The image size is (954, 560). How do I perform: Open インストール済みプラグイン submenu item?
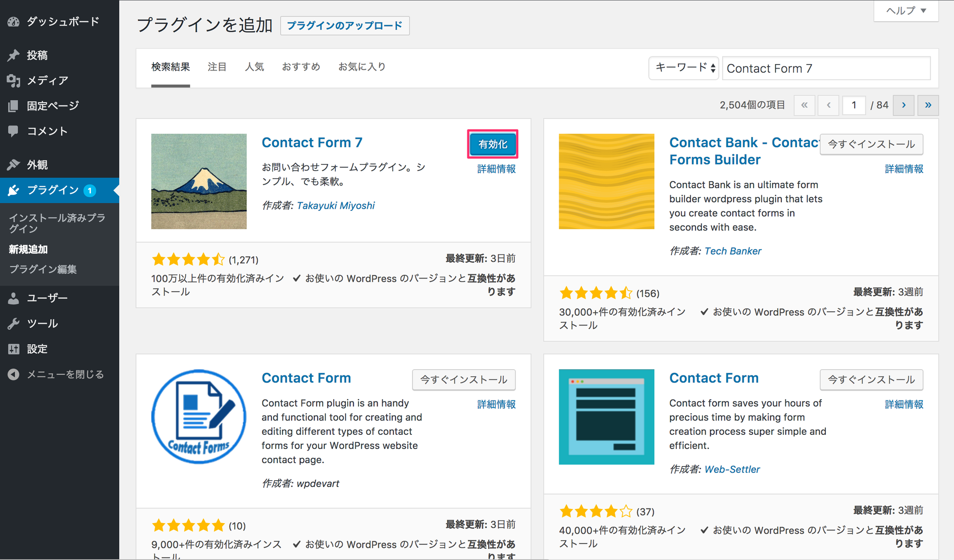click(x=58, y=223)
